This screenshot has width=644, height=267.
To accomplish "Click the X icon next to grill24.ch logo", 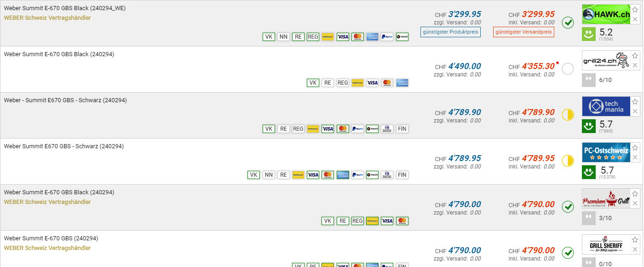I will 635,65.
